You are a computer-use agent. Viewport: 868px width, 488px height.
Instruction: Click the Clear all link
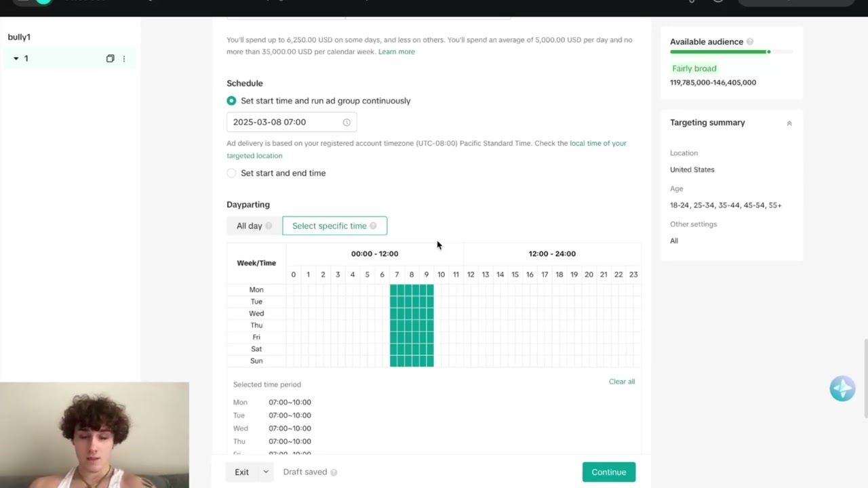(x=622, y=382)
